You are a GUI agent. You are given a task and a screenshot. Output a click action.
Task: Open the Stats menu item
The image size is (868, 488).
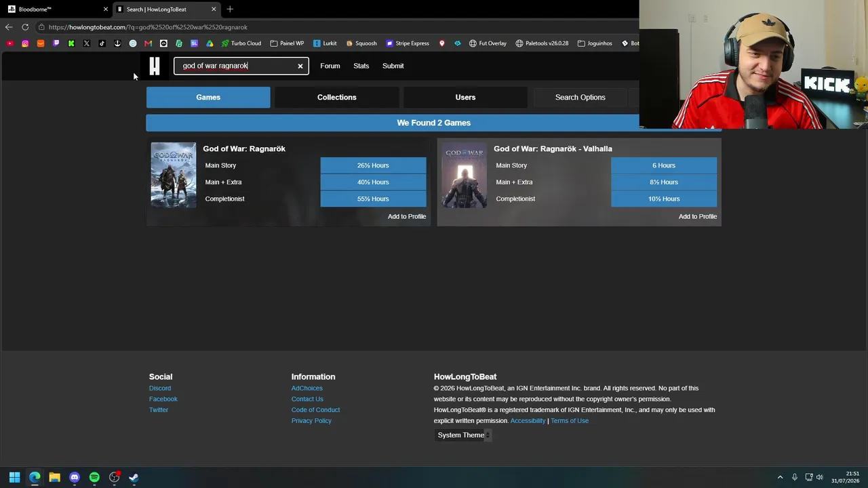pyautogui.click(x=361, y=66)
